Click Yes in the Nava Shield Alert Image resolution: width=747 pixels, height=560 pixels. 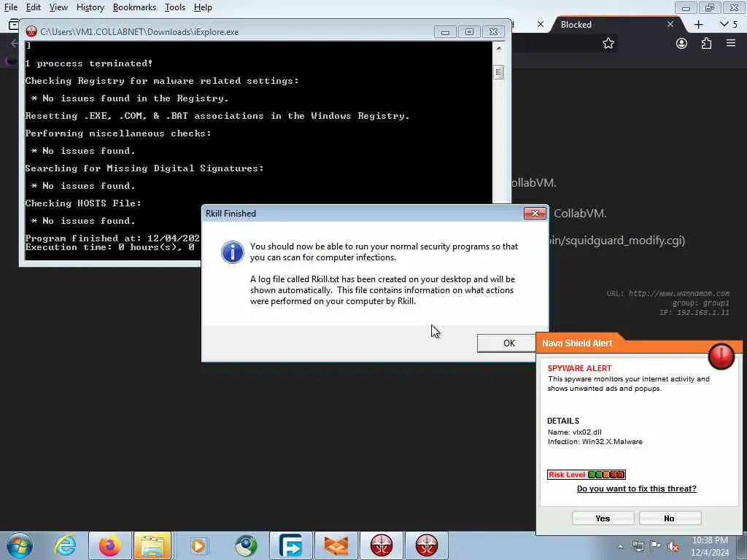click(603, 518)
